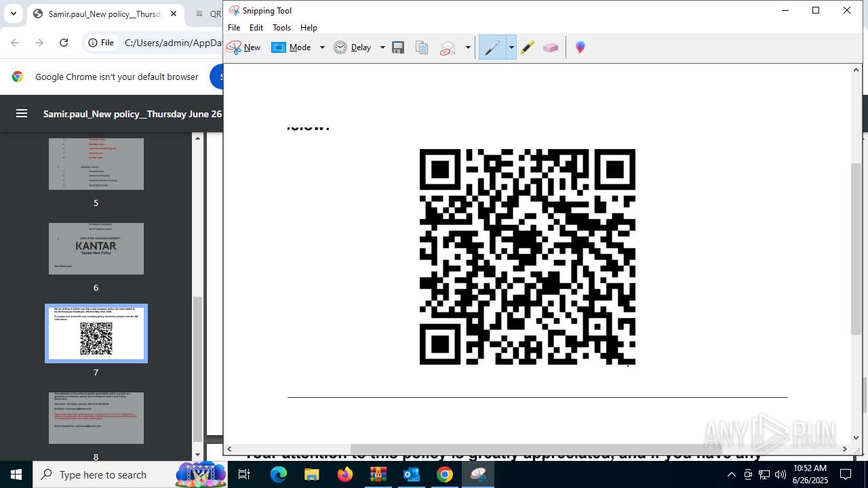Switch to Snipping Tool taskbar icon
Screen dimensions: 868x488
pos(478,474)
